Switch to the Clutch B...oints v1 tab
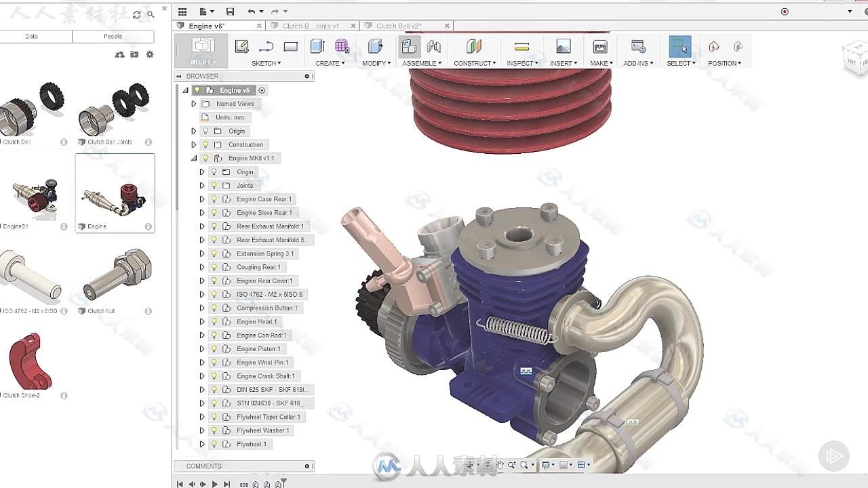 coord(311,26)
